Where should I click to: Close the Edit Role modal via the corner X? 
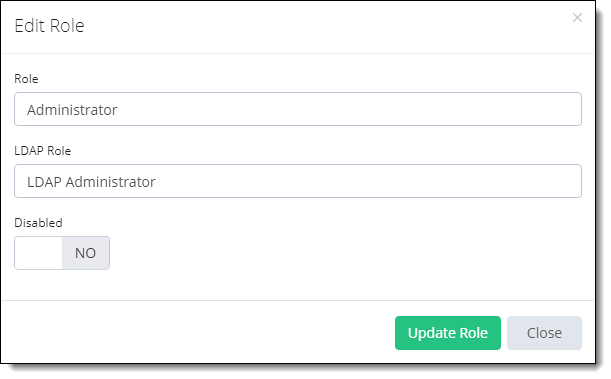tap(577, 18)
